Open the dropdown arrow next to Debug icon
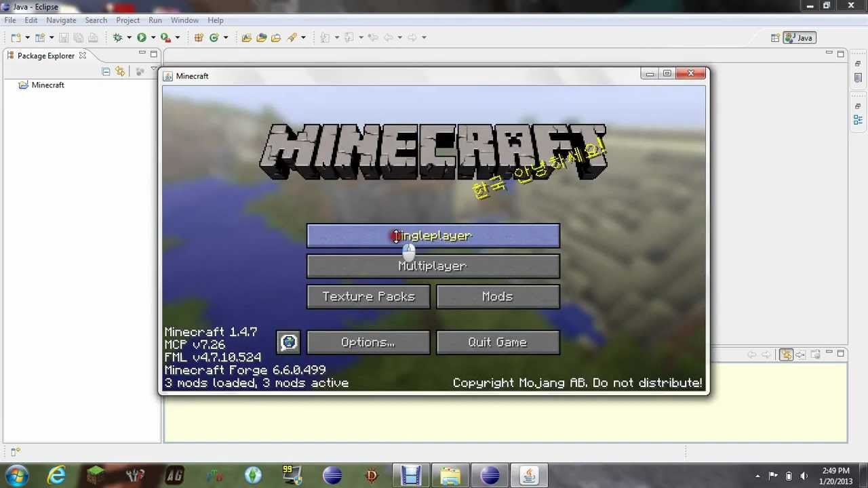 129,38
